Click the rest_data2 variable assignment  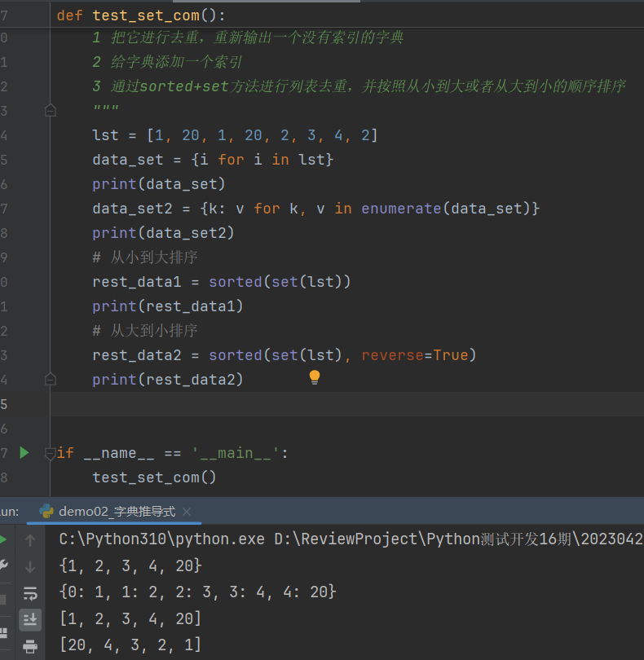(137, 355)
